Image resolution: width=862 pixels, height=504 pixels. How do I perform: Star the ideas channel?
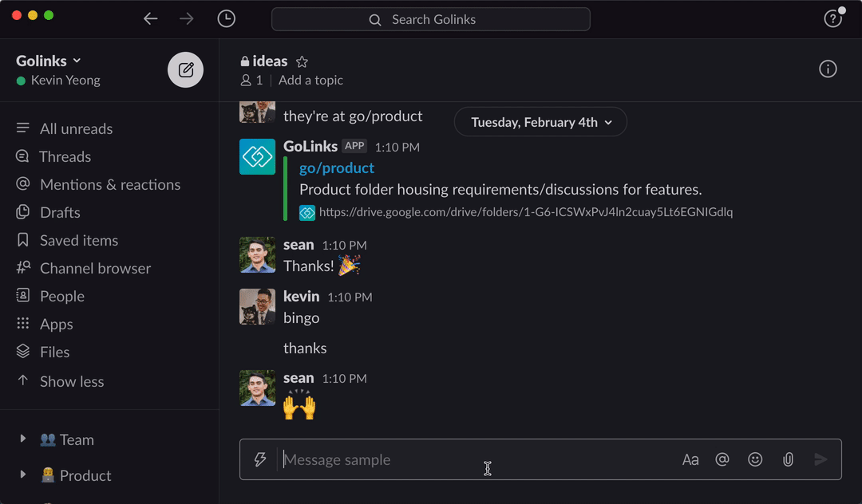pos(302,61)
